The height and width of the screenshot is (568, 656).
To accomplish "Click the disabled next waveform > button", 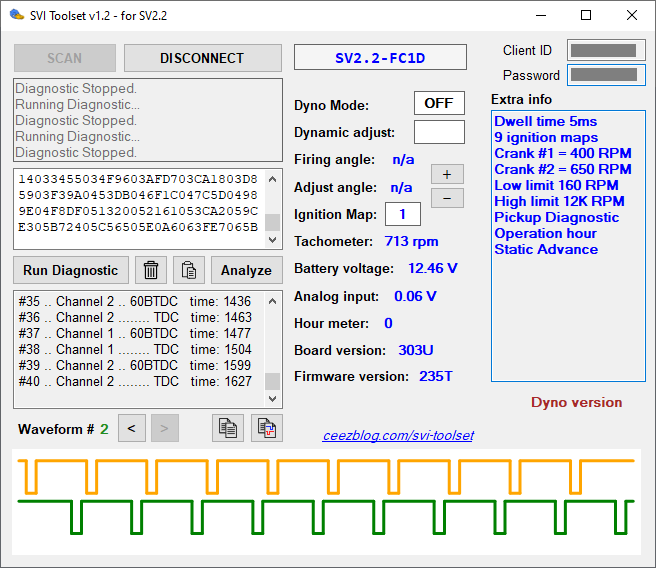I will (164, 428).
